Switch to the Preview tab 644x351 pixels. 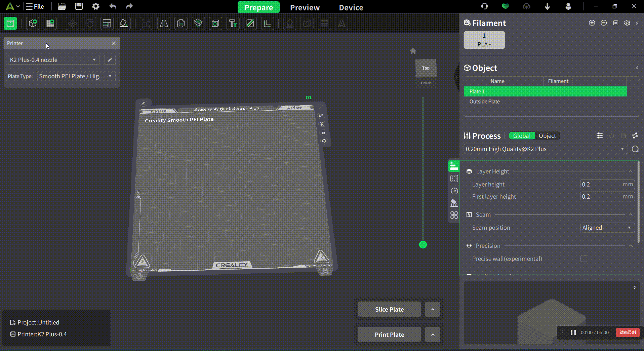point(305,7)
